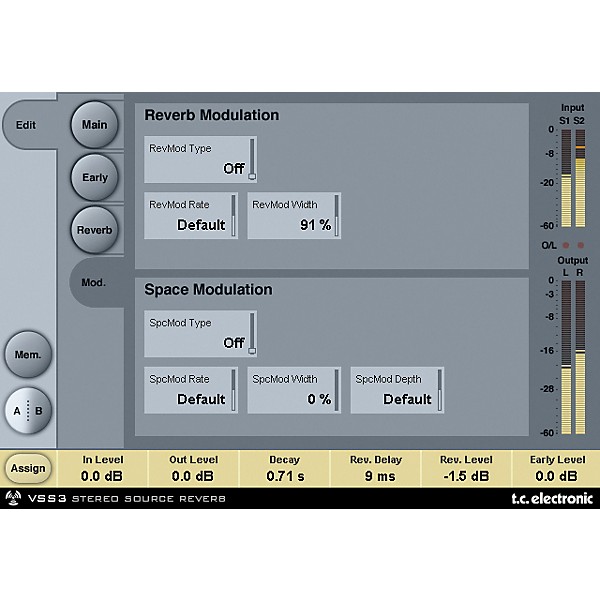Click the SpcMod Width fader strip
Image resolution: width=600 pixels, height=600 pixels.
(x=337, y=390)
